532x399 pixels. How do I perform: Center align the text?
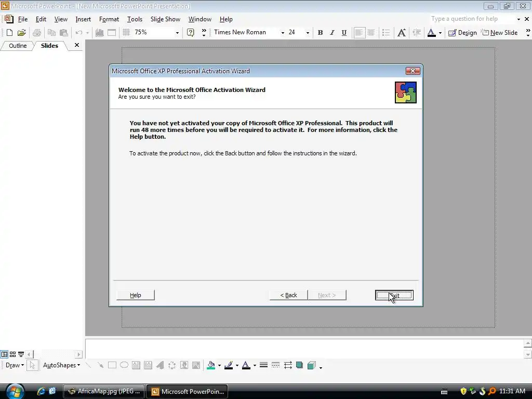click(371, 33)
